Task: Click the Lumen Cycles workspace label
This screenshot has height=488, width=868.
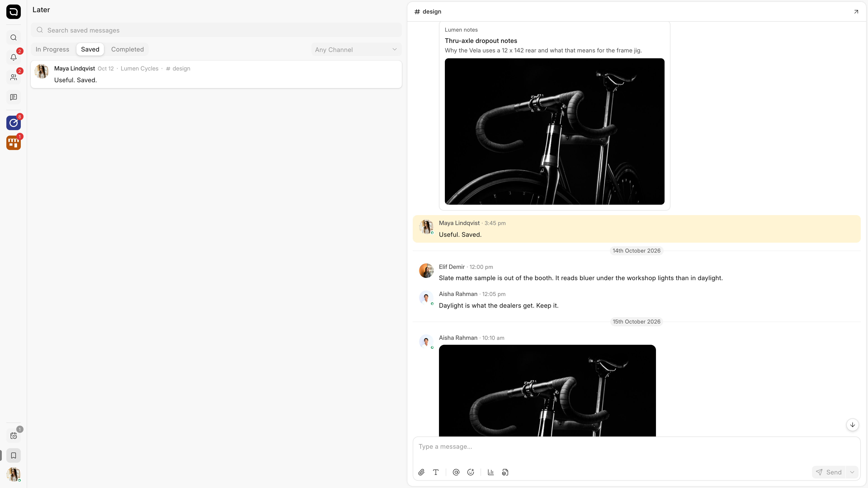Action: pyautogui.click(x=139, y=69)
